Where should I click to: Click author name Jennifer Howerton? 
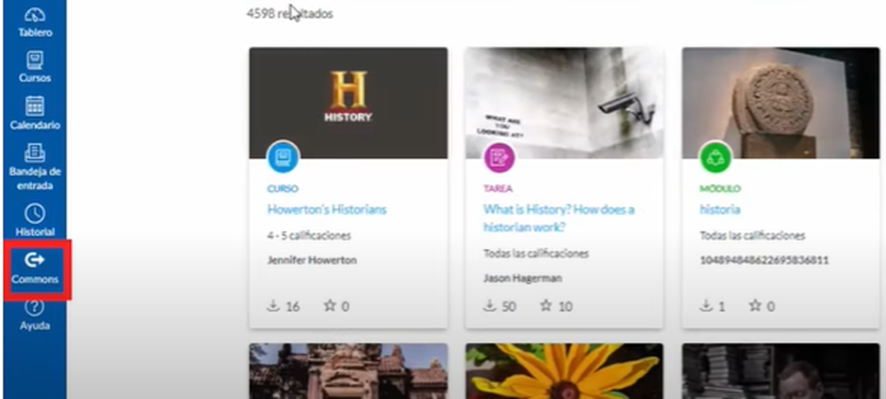(x=312, y=261)
